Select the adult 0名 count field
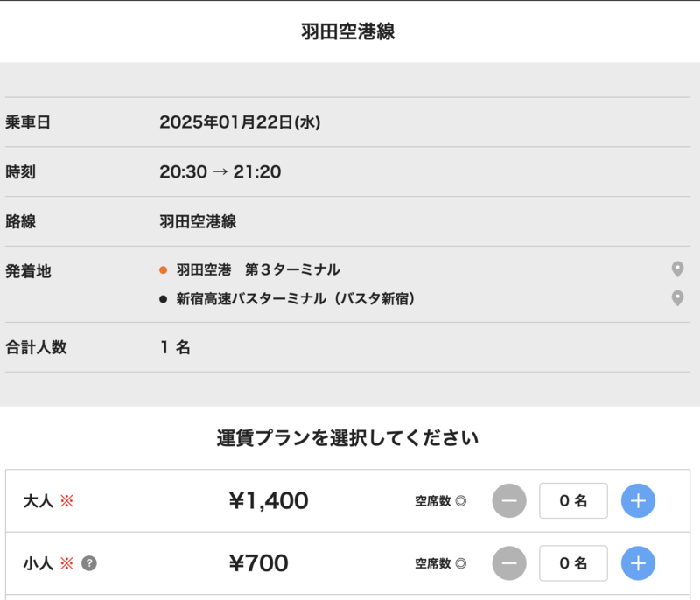This screenshot has width=700, height=600. [x=573, y=500]
